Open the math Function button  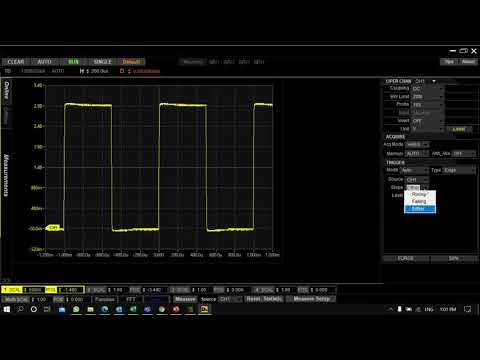[105, 299]
